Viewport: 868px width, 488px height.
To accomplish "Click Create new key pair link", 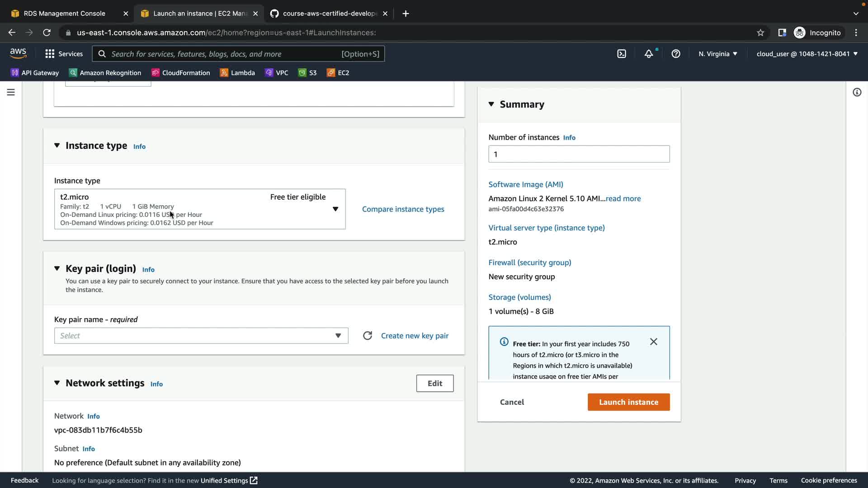I will coord(415,336).
